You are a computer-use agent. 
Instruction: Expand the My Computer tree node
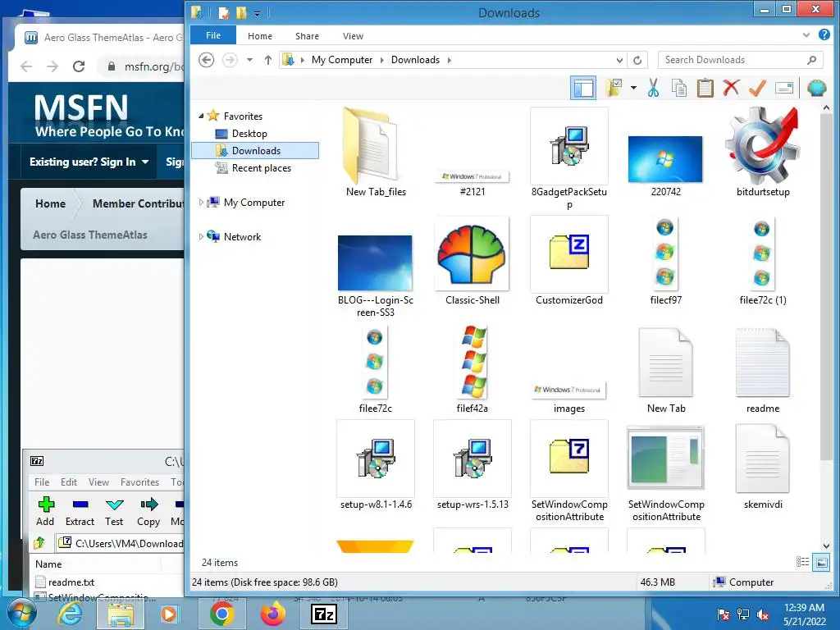[202, 202]
